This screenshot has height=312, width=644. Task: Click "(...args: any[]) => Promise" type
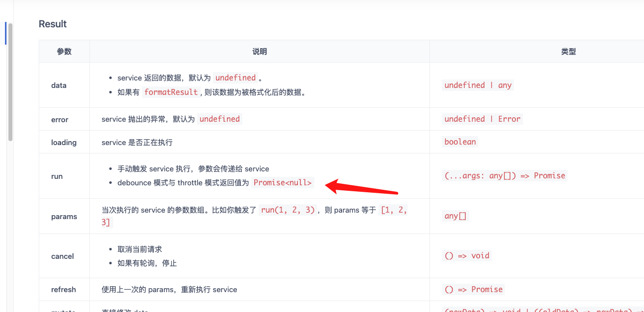[504, 175]
